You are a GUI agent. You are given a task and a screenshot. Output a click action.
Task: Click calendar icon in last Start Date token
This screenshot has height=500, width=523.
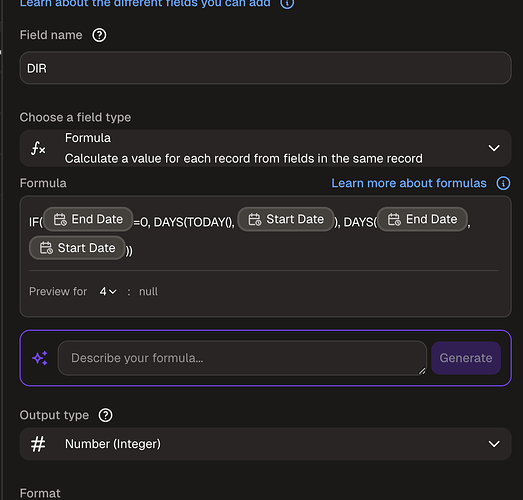[x=46, y=248]
